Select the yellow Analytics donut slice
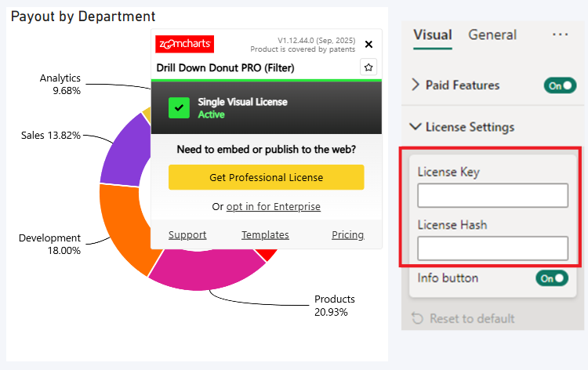 [x=147, y=114]
